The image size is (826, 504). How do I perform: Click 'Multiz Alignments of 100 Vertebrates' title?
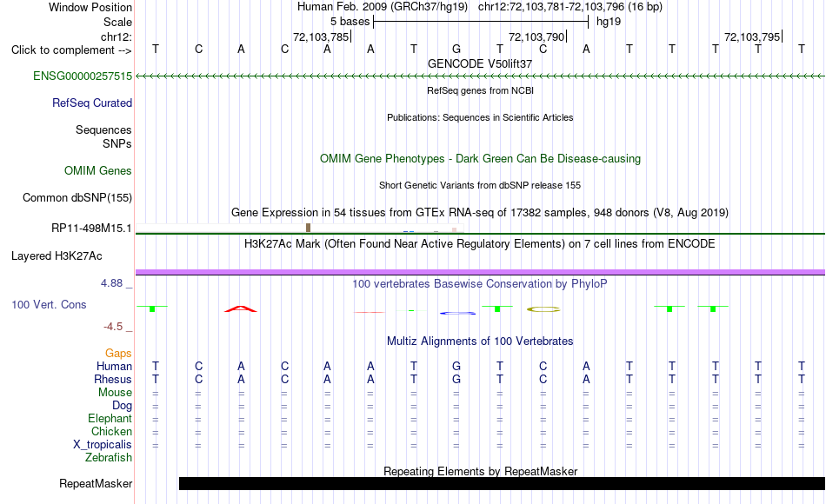[480, 342]
